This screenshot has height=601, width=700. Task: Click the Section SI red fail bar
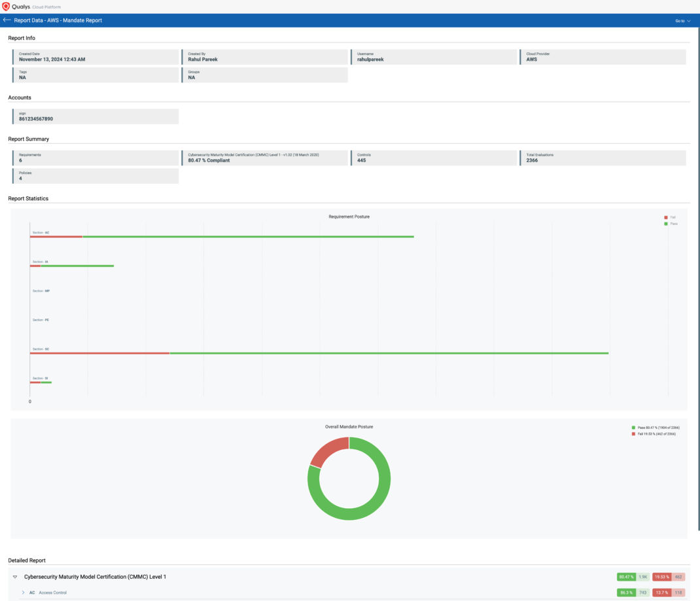coord(35,383)
